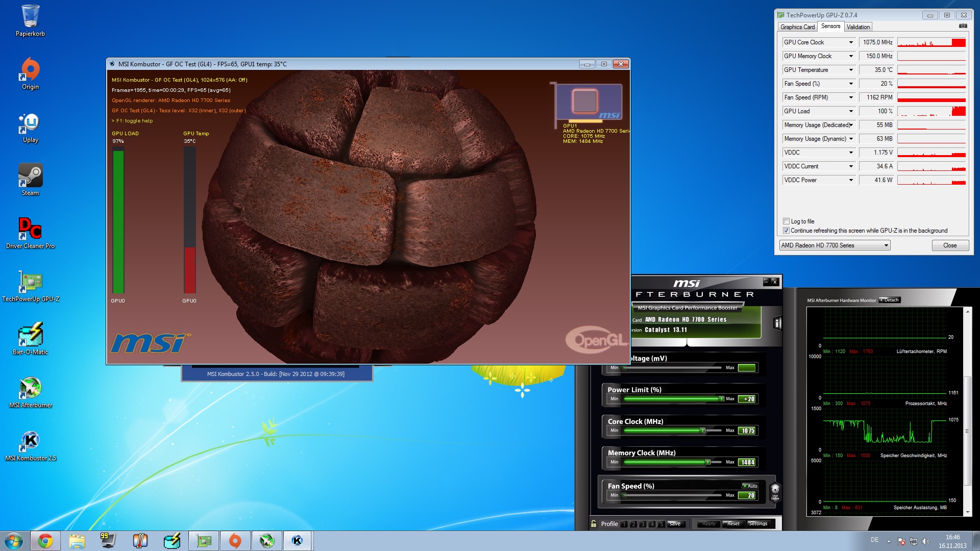Click the Power Limit slider handle
This screenshot has width=980, height=551.
(x=721, y=398)
